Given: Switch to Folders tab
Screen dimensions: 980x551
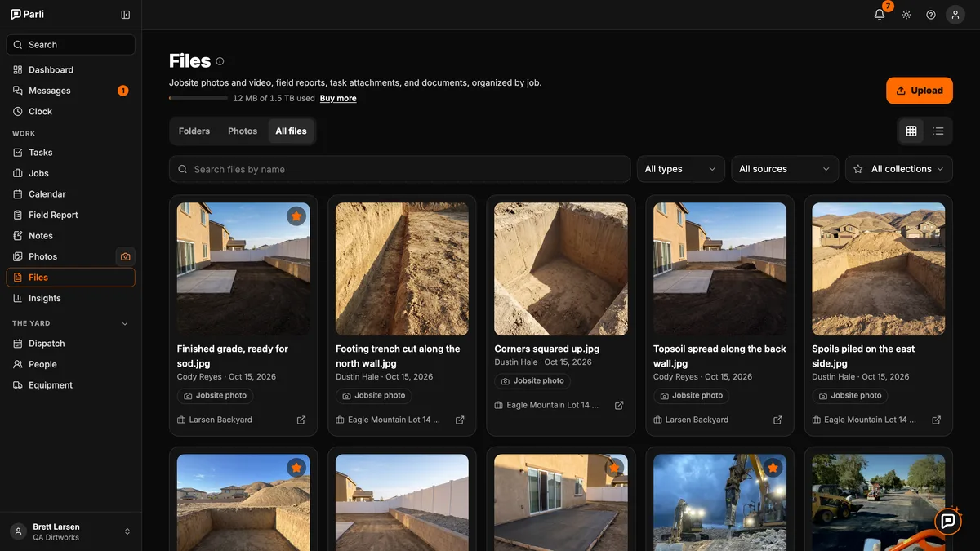Looking at the screenshot, I should (194, 131).
